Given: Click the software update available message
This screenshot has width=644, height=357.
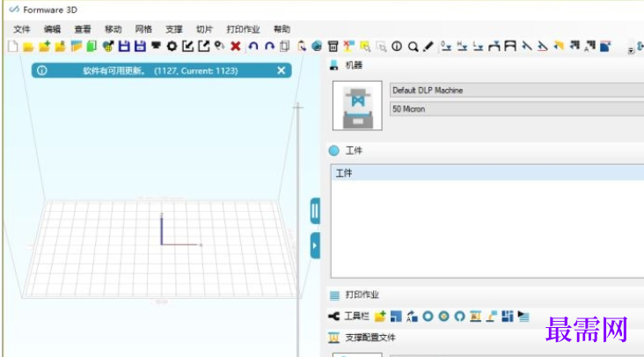Looking at the screenshot, I should (160, 70).
